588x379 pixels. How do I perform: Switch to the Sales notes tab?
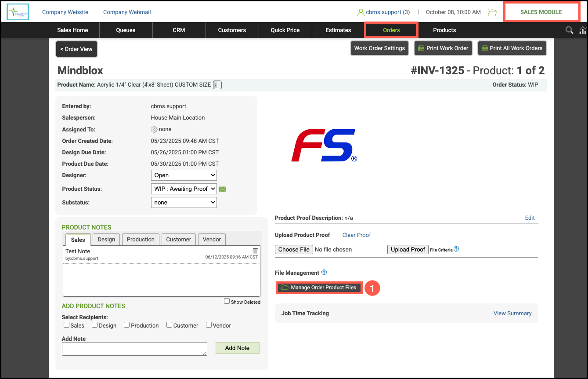[x=78, y=240]
